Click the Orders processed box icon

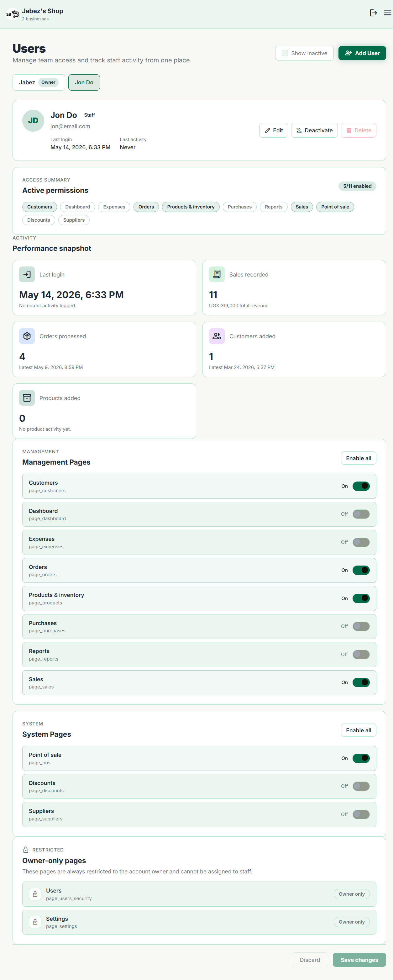[27, 336]
